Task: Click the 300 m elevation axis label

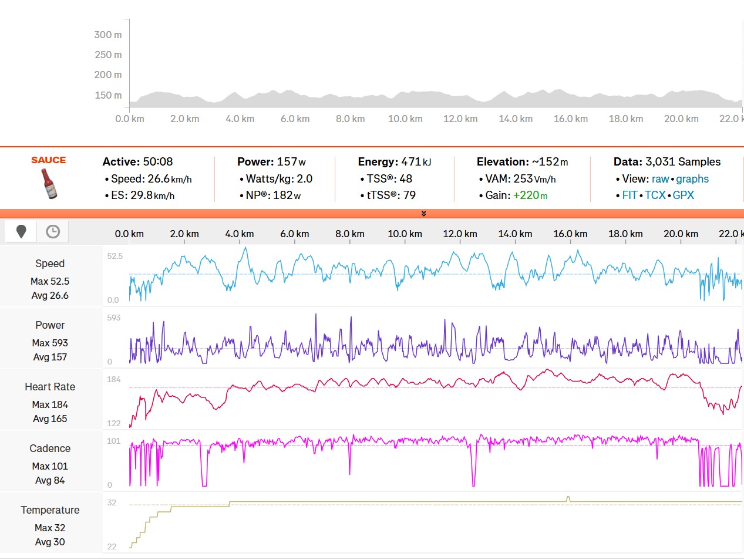Action: [x=108, y=35]
